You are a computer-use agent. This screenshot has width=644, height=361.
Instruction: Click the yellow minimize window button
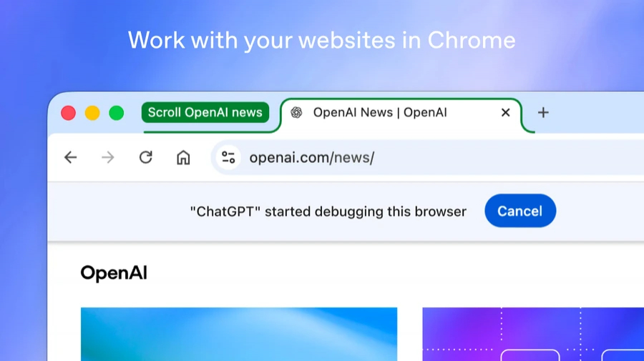tap(92, 113)
